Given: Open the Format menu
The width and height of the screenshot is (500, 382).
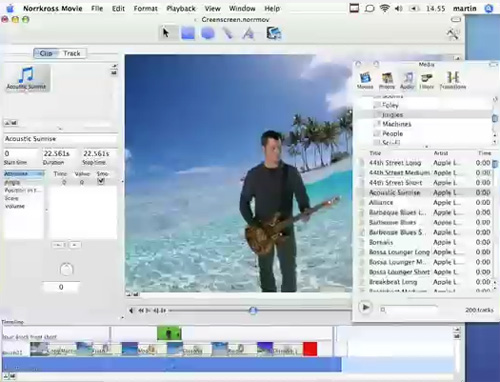Looking at the screenshot, I should click(x=145, y=8).
